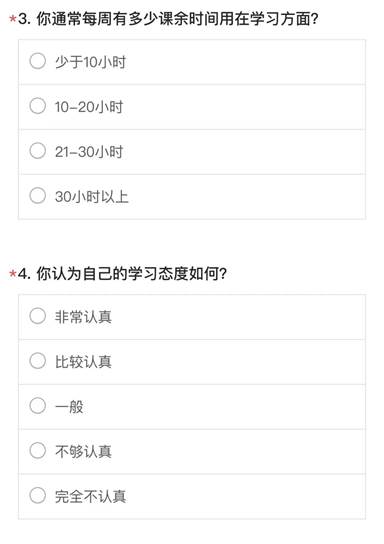Select the 非常认真 radio button
384x544 pixels.
coord(37,316)
